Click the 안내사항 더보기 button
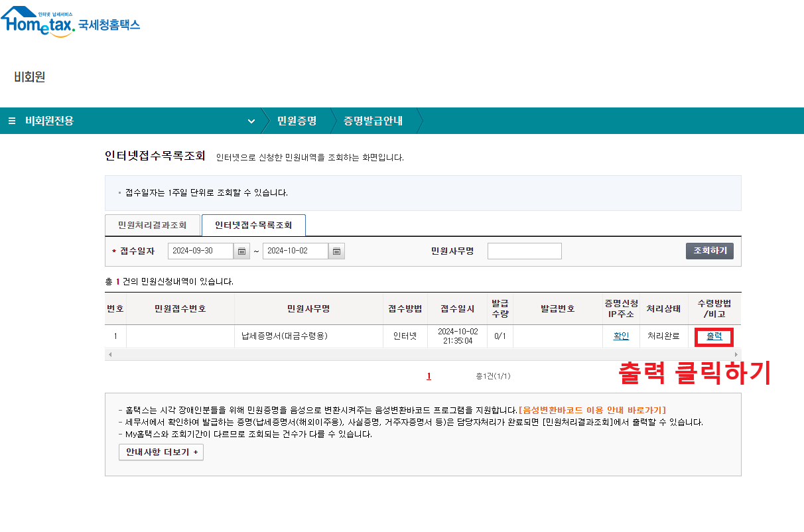Viewport: 804px width, 532px height. [x=161, y=452]
